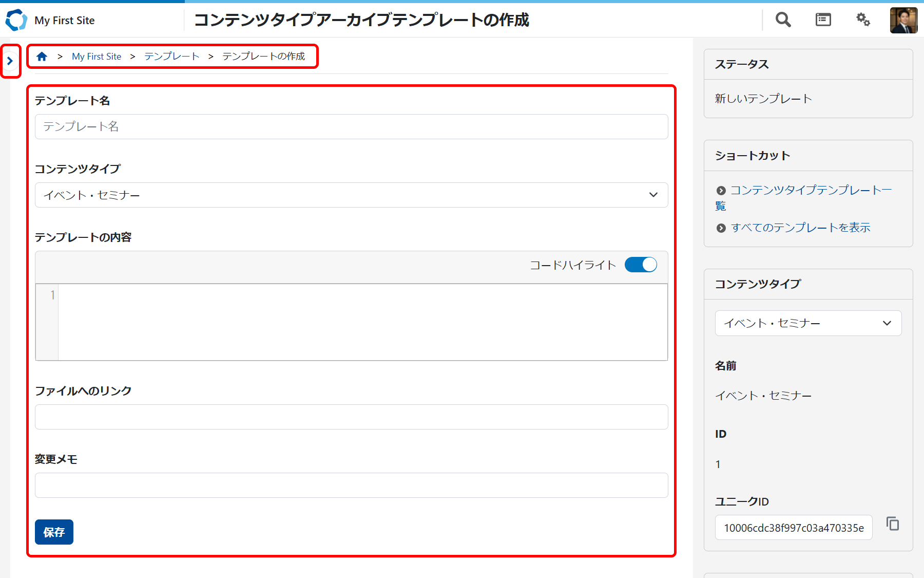Open すべてのテンプレートを表示 link
This screenshot has height=578, width=924.
(800, 227)
